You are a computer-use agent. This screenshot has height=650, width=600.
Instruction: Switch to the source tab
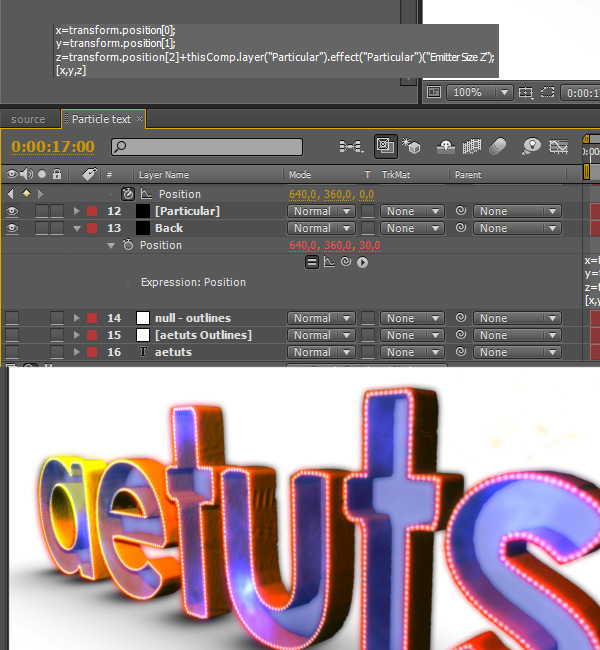coord(28,119)
